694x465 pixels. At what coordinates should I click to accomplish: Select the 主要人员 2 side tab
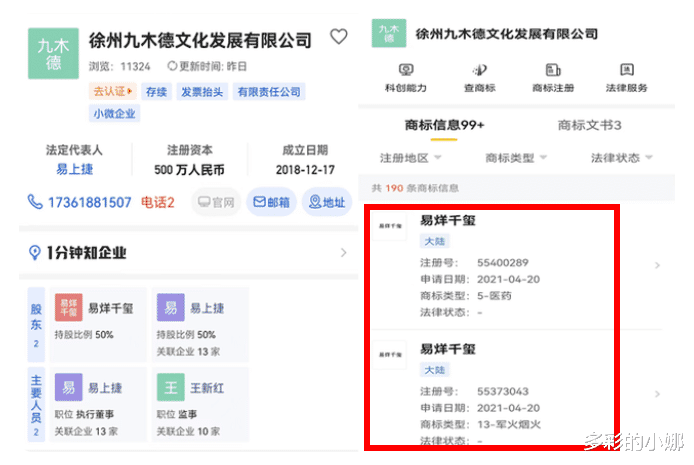point(36,404)
